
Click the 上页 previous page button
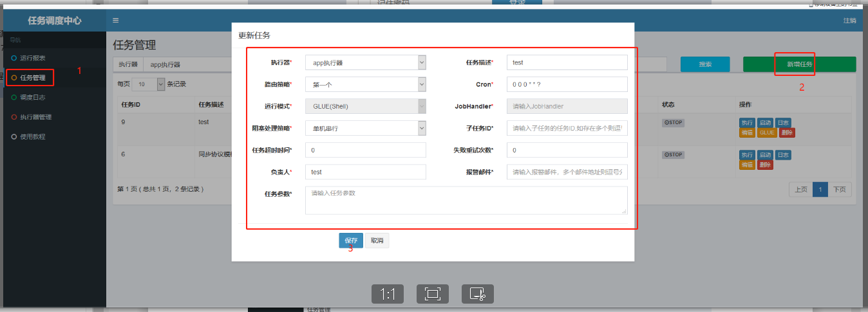click(x=800, y=190)
